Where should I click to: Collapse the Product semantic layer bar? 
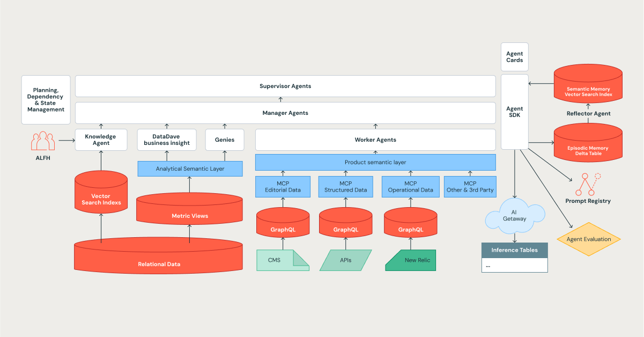point(375,162)
